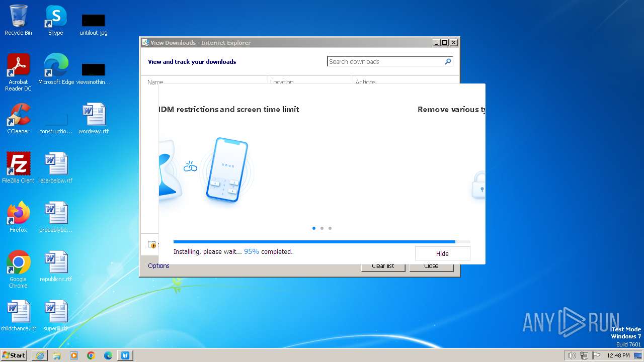Screen dimensions: 644x362
Task: Click the Location column header
Action: (310, 80)
